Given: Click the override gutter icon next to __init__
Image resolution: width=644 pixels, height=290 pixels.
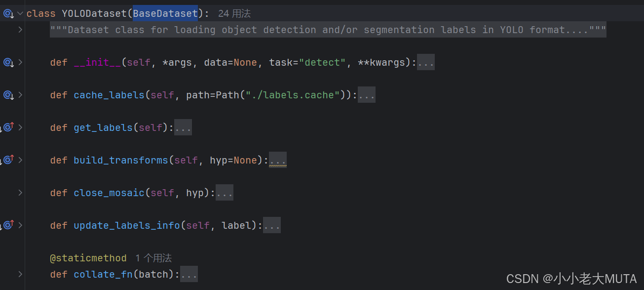Looking at the screenshot, I should (x=8, y=62).
